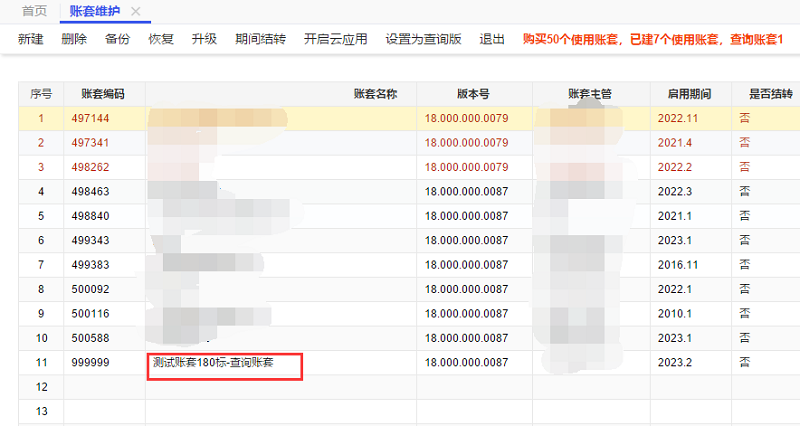This screenshot has width=800, height=426.
Task: Select account code 499383
Action: (90, 265)
